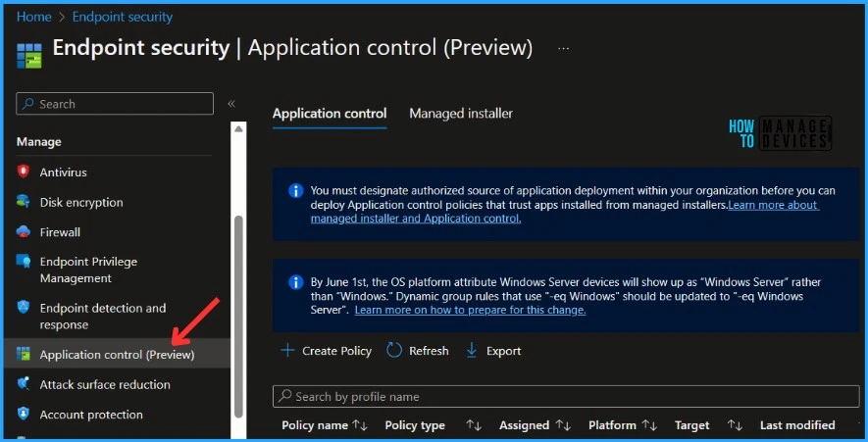
Task: Click the Create Policy plus icon
Action: pyautogui.click(x=287, y=350)
